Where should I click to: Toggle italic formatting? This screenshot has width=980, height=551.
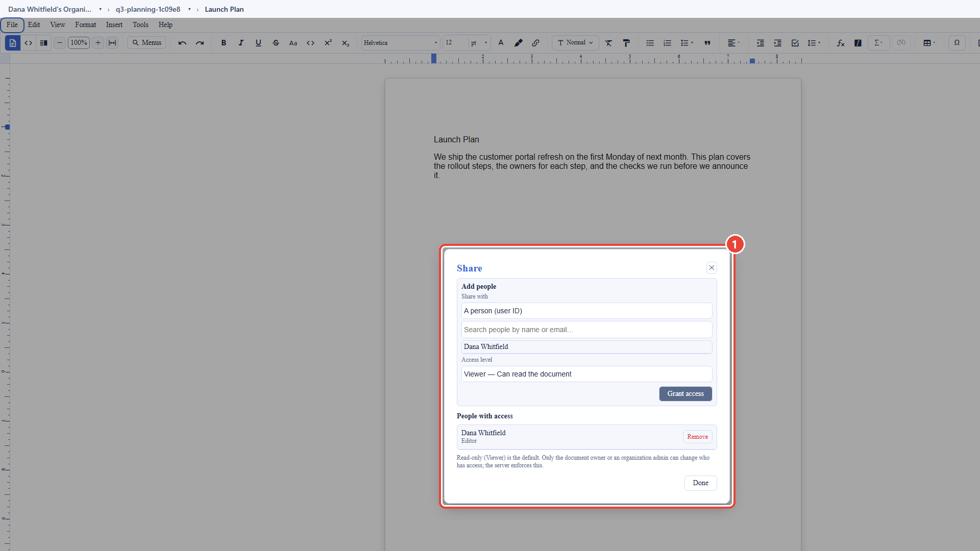(x=241, y=43)
